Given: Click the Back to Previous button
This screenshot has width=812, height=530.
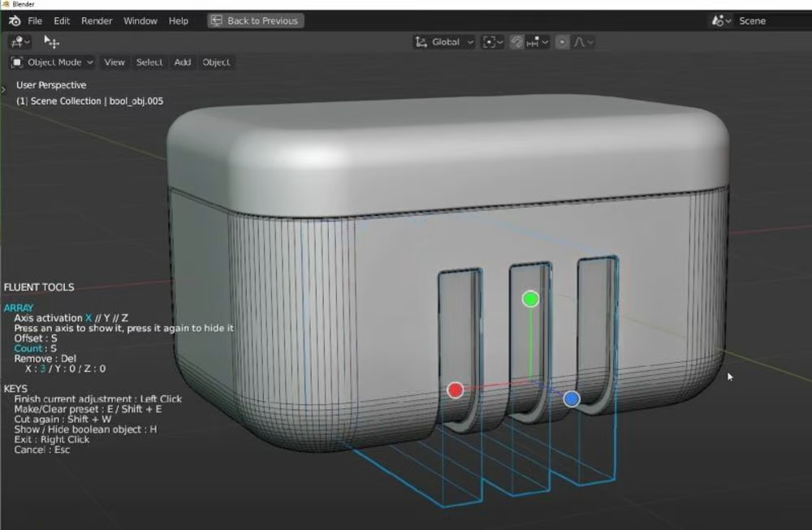Looking at the screenshot, I should pos(255,21).
